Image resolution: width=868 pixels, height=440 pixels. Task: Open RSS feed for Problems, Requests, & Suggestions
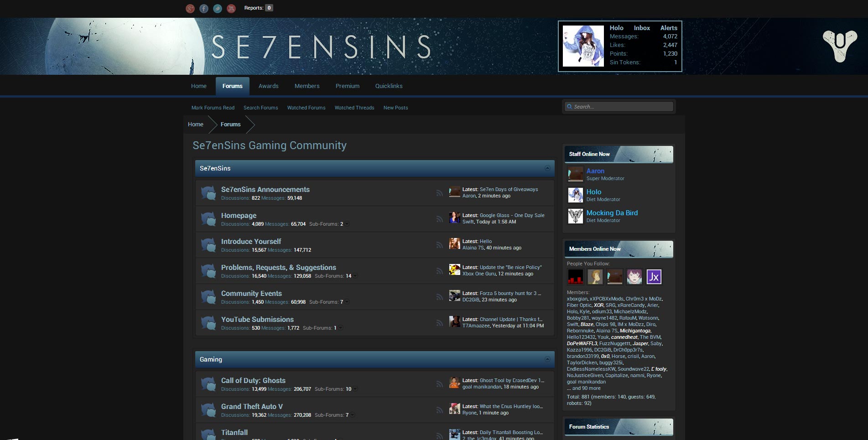[439, 271]
